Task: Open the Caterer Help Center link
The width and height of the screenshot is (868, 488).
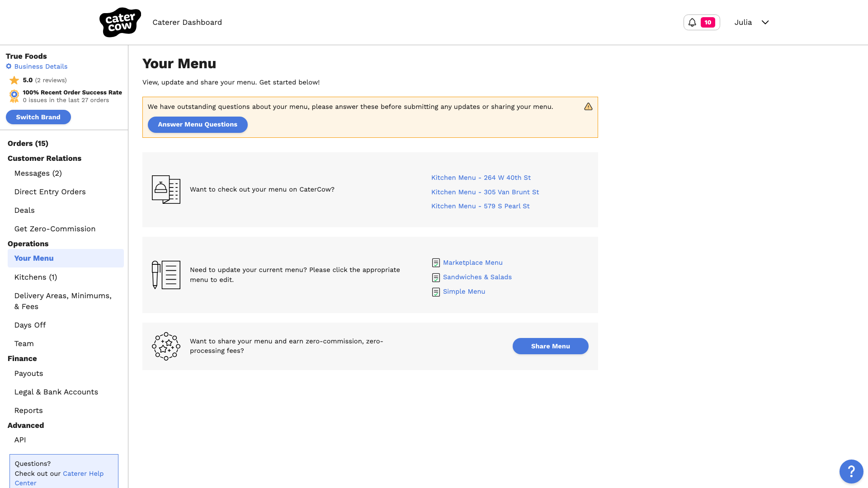Action: click(59, 478)
